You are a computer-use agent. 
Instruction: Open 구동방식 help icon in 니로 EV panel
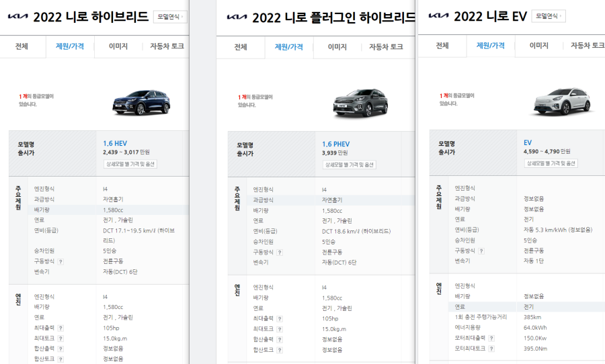click(481, 251)
